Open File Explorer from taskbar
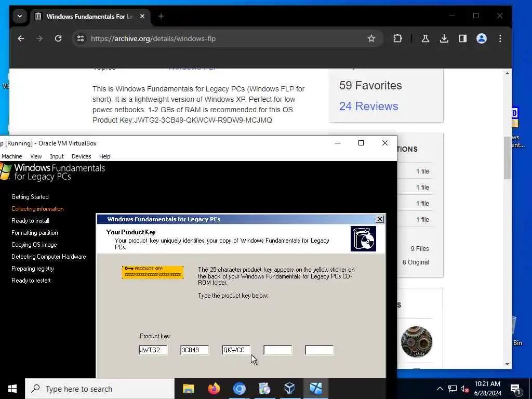The width and height of the screenshot is (532, 399). pos(188,389)
